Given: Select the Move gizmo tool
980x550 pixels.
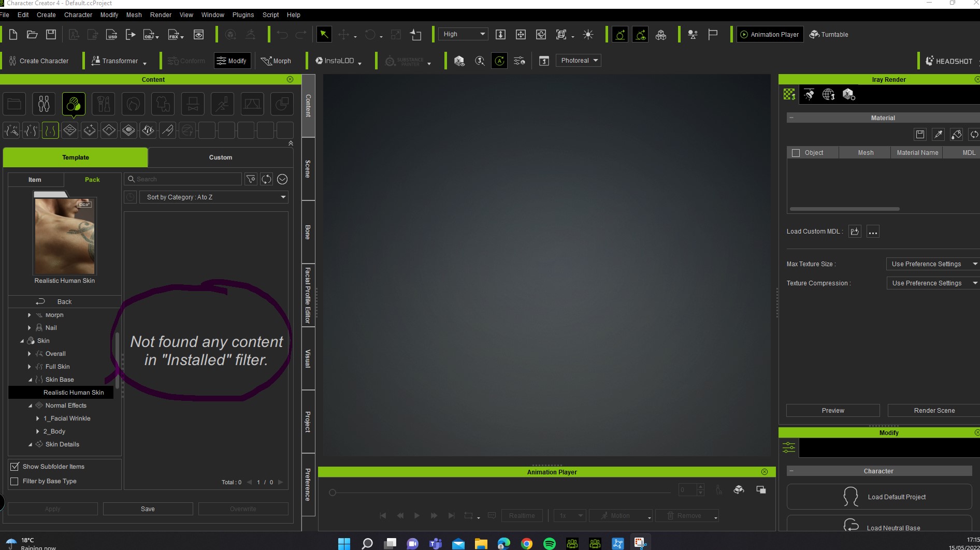Looking at the screenshot, I should click(343, 35).
